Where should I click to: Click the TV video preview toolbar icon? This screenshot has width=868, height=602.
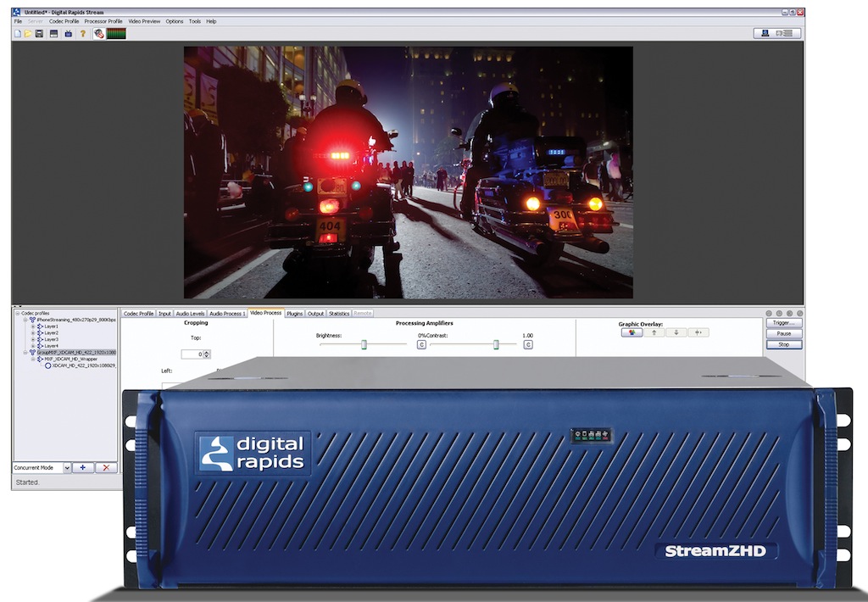click(68, 34)
